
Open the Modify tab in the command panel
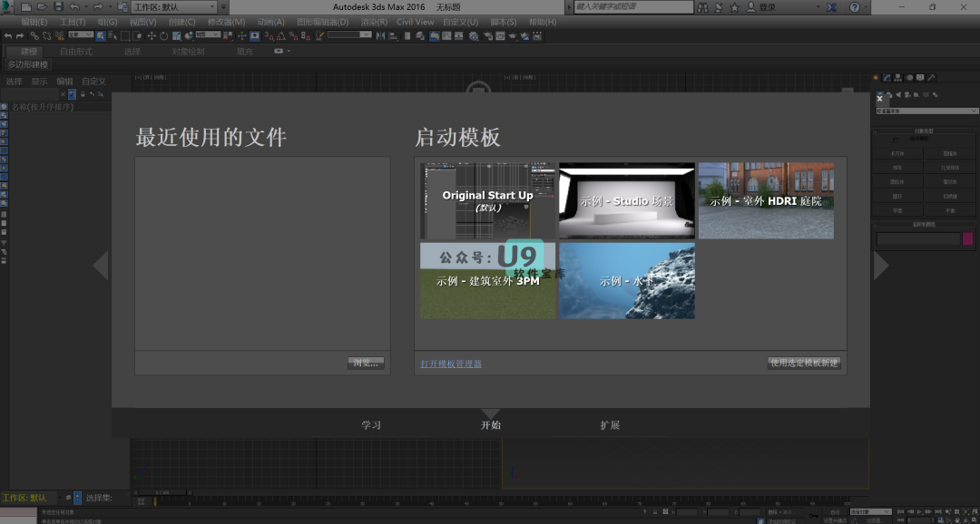[x=887, y=78]
